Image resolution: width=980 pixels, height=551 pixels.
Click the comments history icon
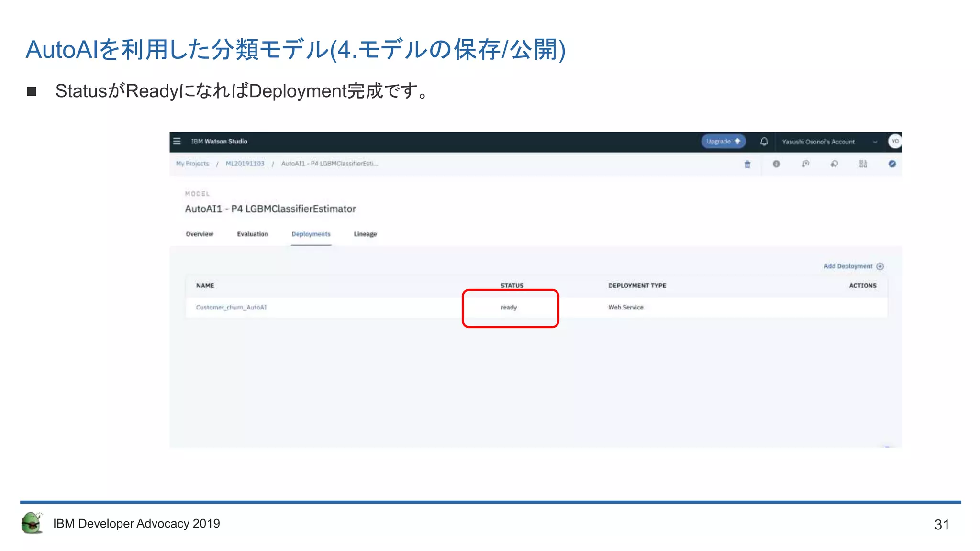pos(805,164)
